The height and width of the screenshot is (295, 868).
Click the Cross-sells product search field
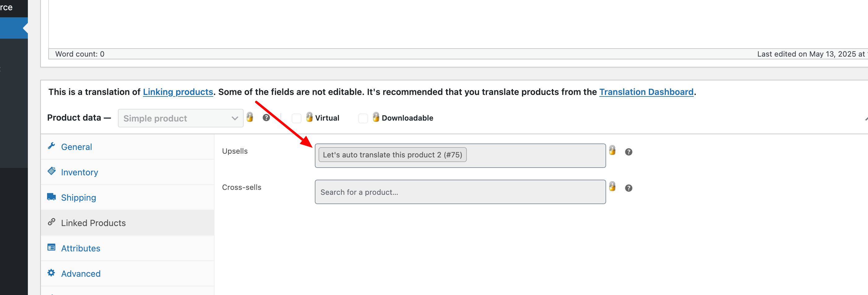(x=460, y=192)
